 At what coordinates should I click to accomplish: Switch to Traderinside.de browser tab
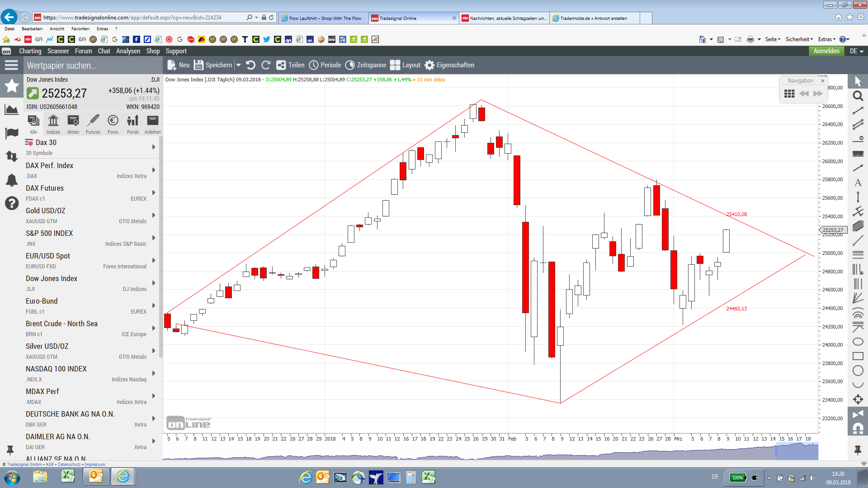(x=594, y=18)
